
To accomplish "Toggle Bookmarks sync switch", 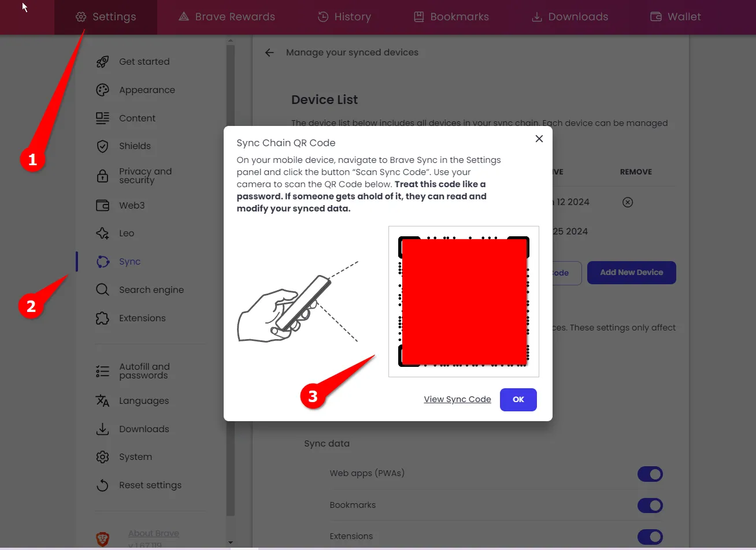I will pyautogui.click(x=650, y=506).
